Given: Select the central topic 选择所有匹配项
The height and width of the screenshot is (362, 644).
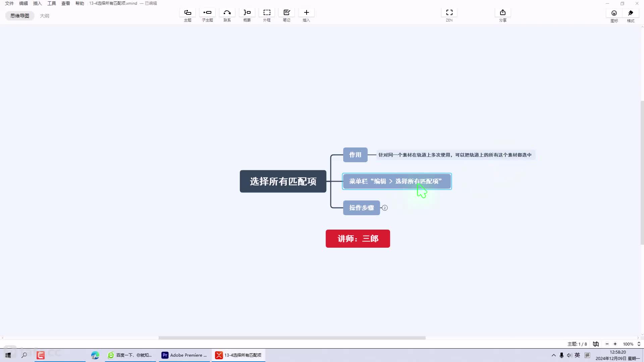Looking at the screenshot, I should coord(283,181).
